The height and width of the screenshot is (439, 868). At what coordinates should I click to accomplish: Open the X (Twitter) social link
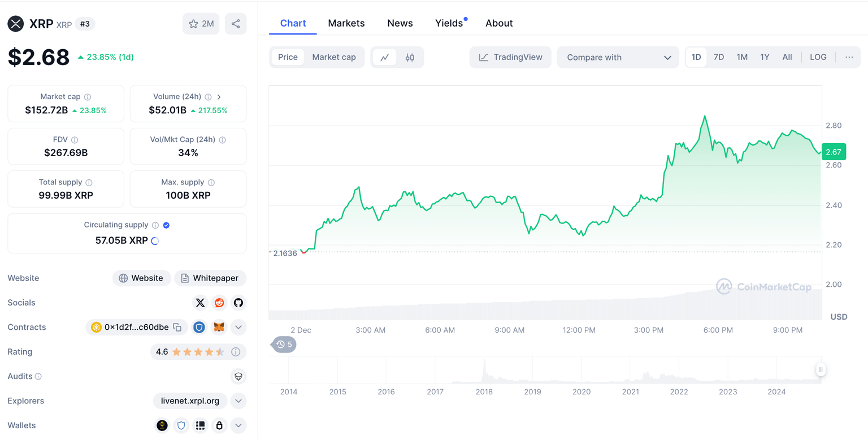click(200, 303)
